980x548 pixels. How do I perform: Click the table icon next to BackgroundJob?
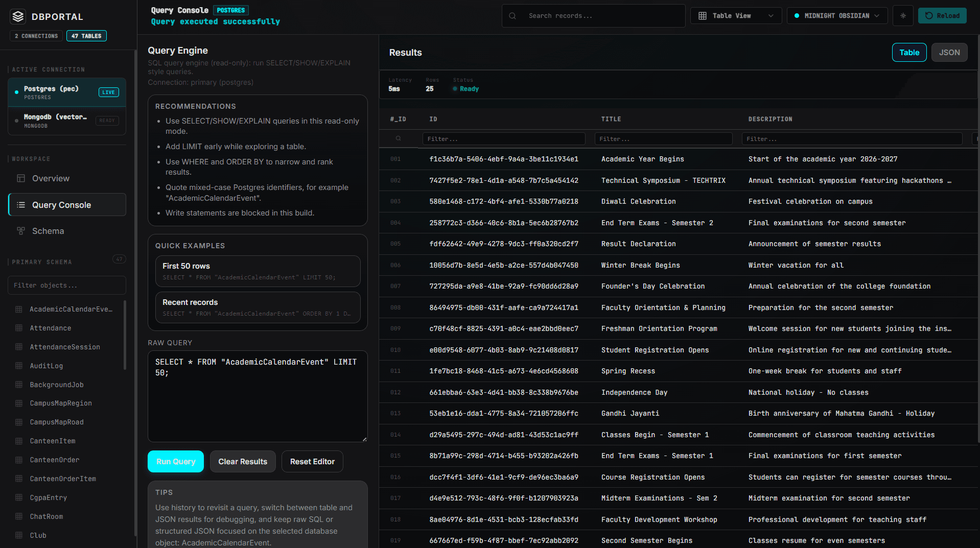click(x=19, y=385)
